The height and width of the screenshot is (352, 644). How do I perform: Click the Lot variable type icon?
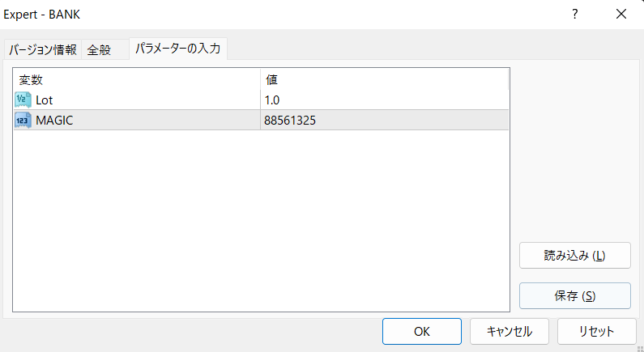coord(23,100)
